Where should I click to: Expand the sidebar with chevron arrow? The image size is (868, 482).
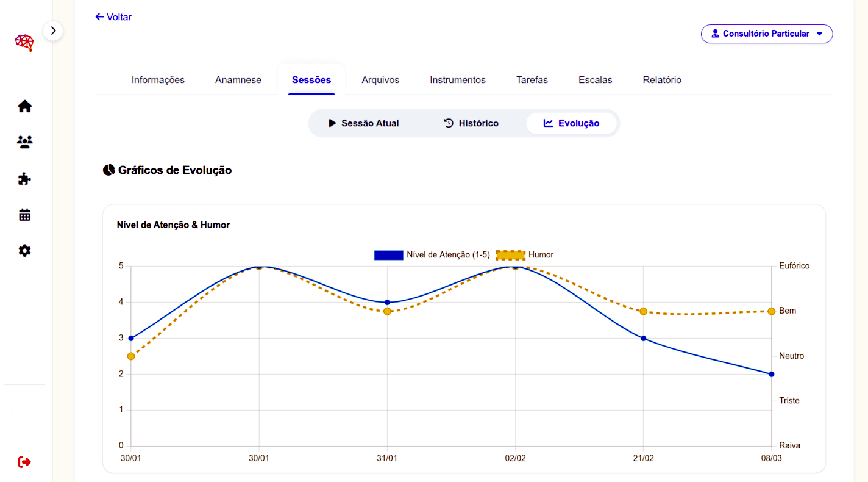[53, 30]
